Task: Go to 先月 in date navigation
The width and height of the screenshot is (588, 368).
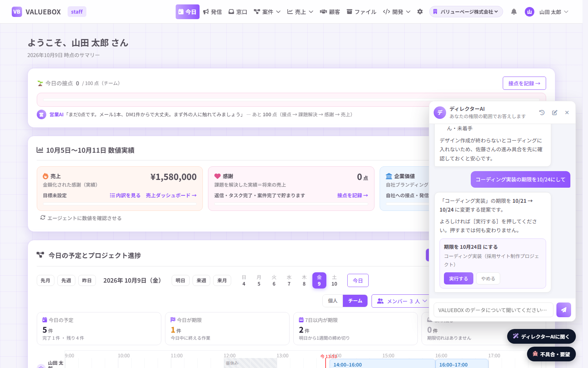Action: [46, 280]
